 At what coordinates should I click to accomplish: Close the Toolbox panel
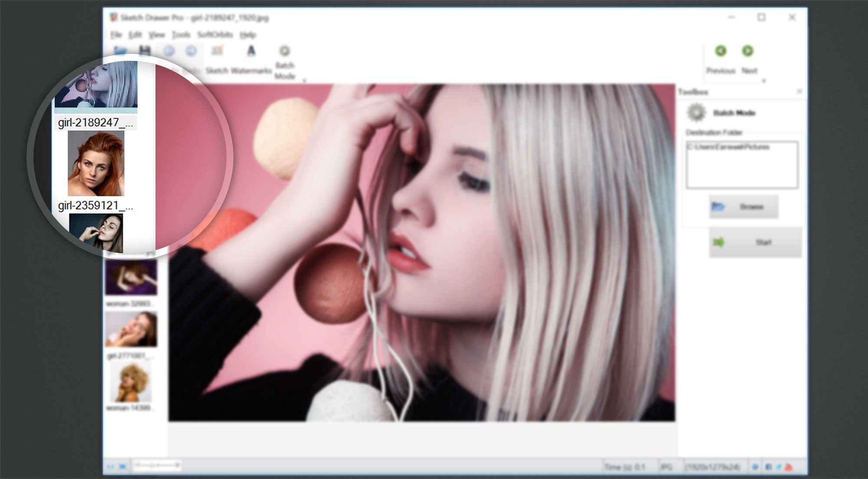(799, 92)
